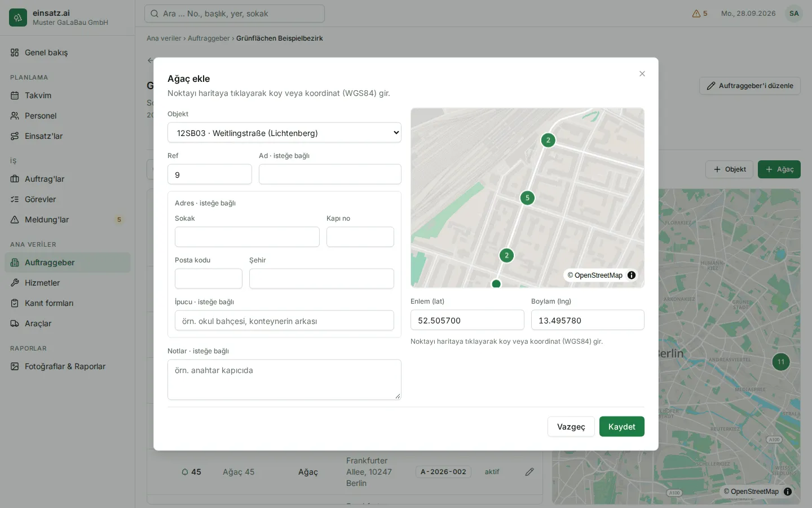
Task: Click the dialog map cluster marker 5
Action: coord(527,198)
